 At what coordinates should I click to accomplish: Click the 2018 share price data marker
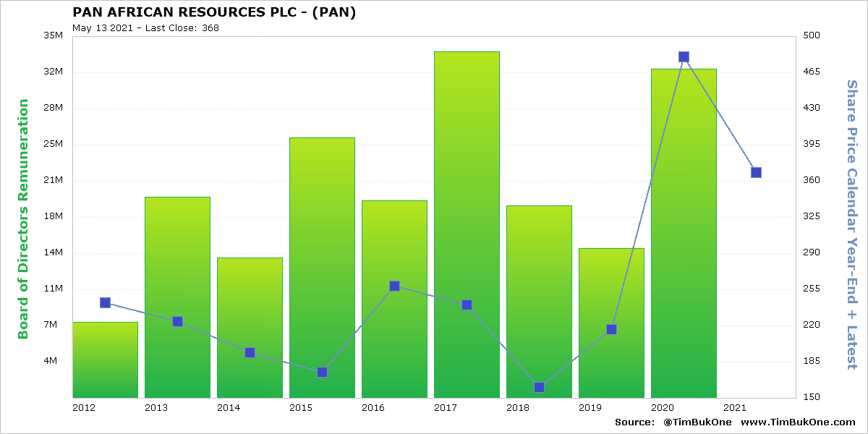tap(539, 387)
